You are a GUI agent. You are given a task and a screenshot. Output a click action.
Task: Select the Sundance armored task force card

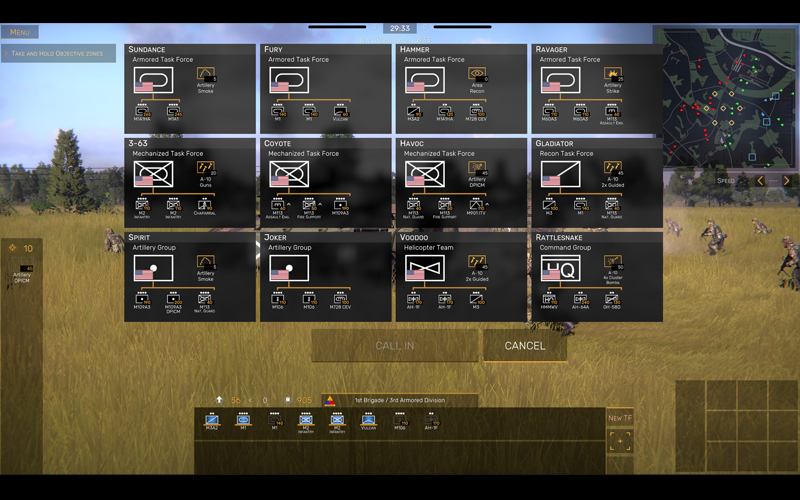coord(190,87)
